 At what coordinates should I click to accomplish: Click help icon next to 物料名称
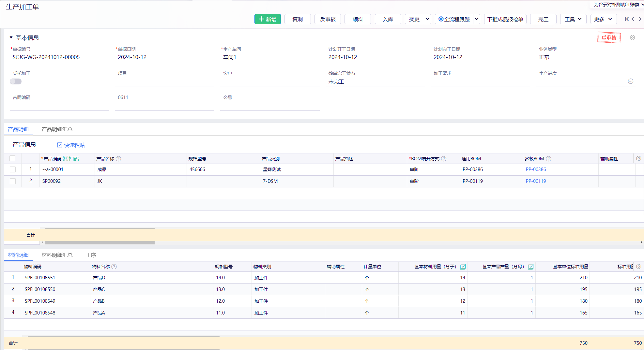[x=114, y=267]
